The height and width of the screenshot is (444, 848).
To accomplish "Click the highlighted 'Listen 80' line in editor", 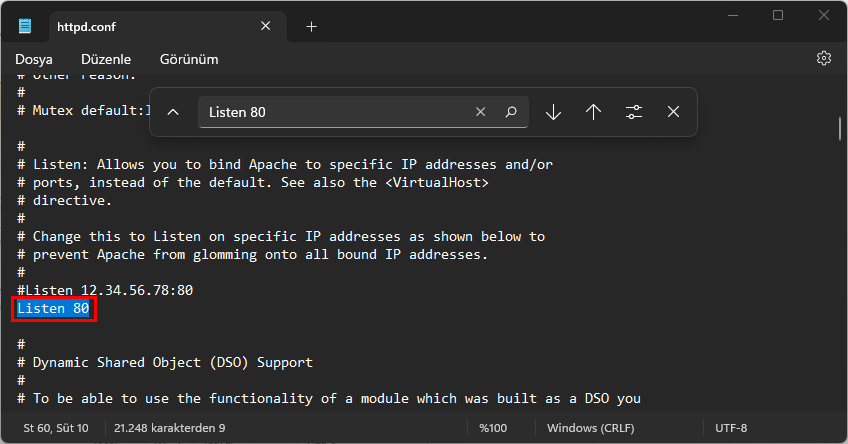I will click(x=54, y=309).
